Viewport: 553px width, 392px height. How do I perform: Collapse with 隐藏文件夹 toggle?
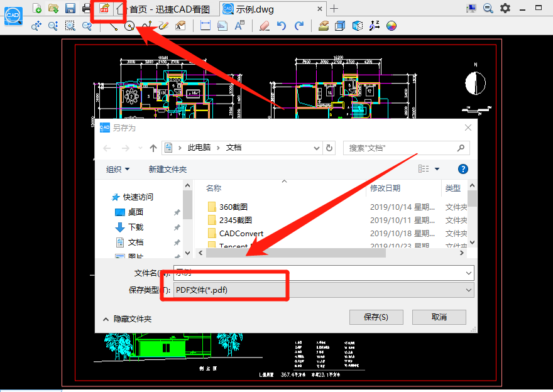tap(127, 319)
